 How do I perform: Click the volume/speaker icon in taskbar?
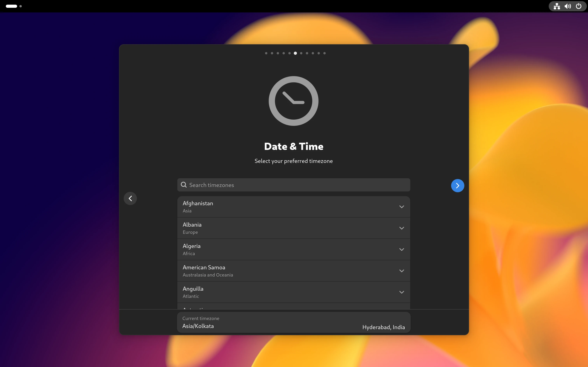(x=568, y=6)
